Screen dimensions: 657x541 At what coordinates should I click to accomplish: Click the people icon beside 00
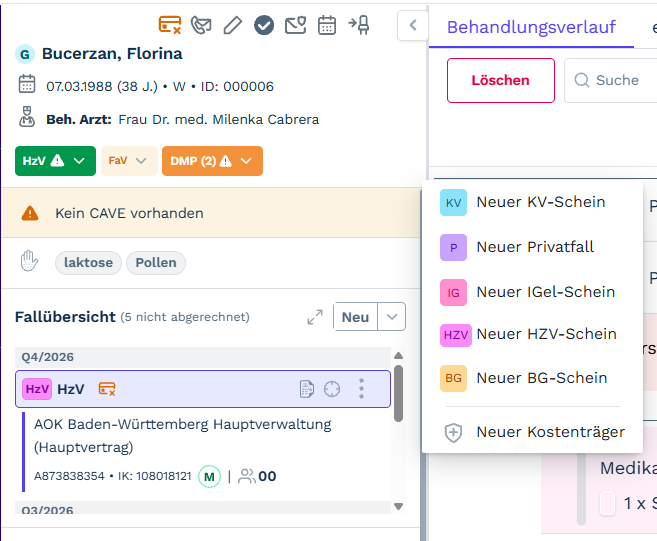tap(246, 476)
